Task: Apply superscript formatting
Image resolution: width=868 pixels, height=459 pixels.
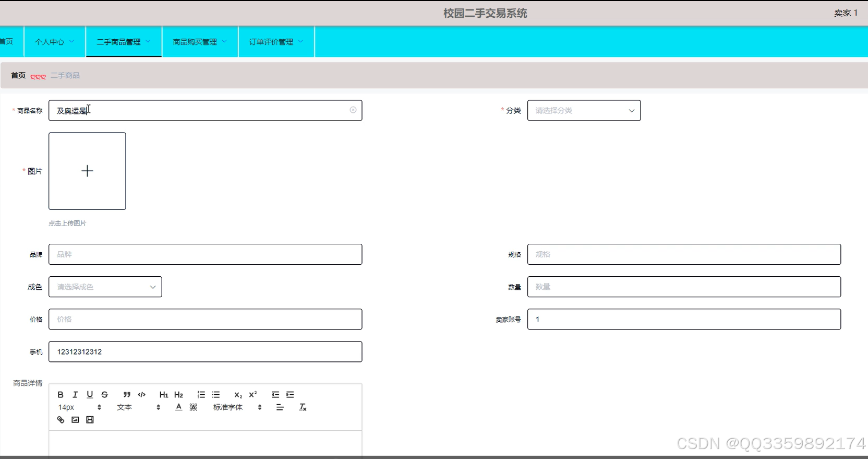Action: coord(253,395)
